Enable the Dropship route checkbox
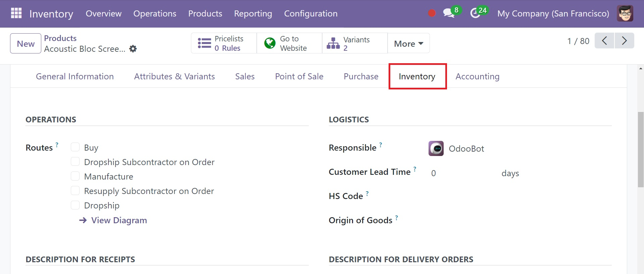The width and height of the screenshot is (644, 274). (x=75, y=205)
